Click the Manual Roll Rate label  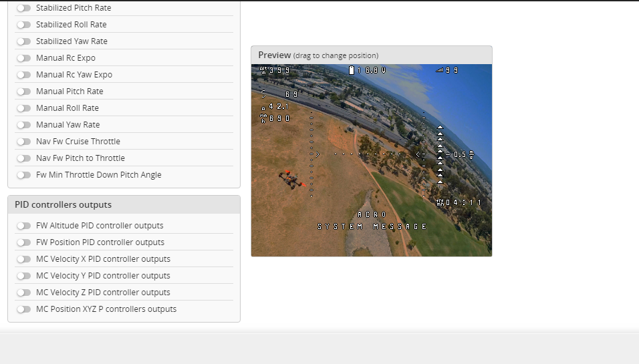(68, 108)
